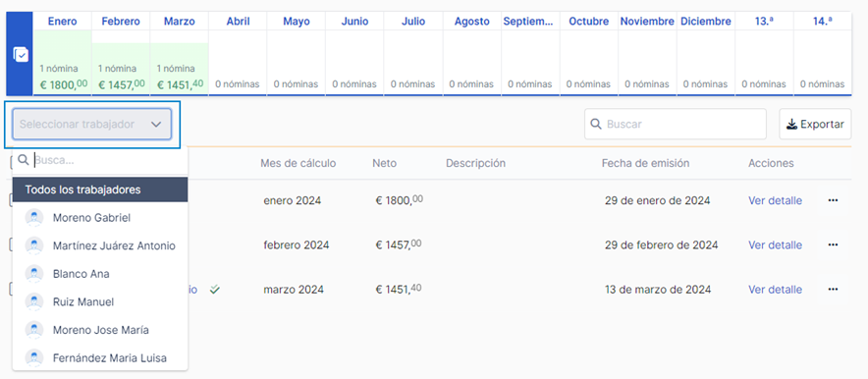This screenshot has height=379, width=868.
Task: Open three-dot actions for febrero 2024 payroll
Action: (x=833, y=244)
